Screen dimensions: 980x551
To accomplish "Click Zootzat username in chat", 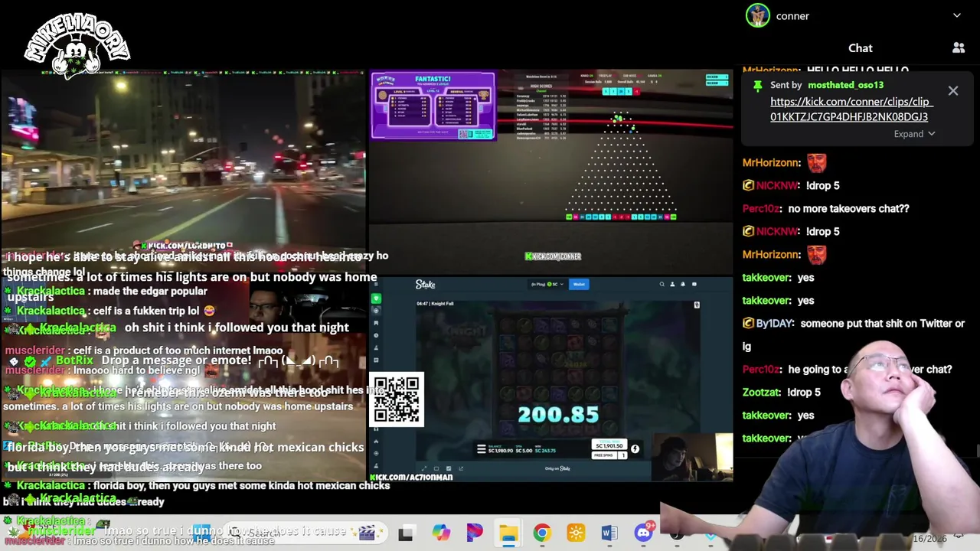I will pyautogui.click(x=760, y=392).
